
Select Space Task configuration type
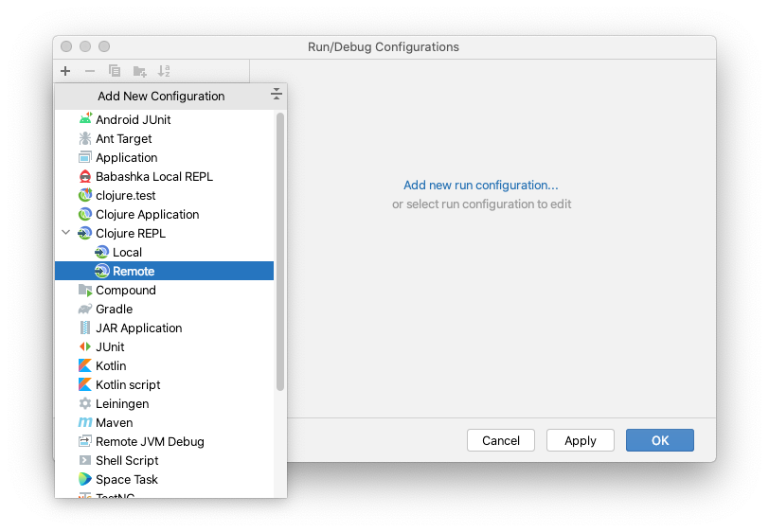[x=164, y=479]
